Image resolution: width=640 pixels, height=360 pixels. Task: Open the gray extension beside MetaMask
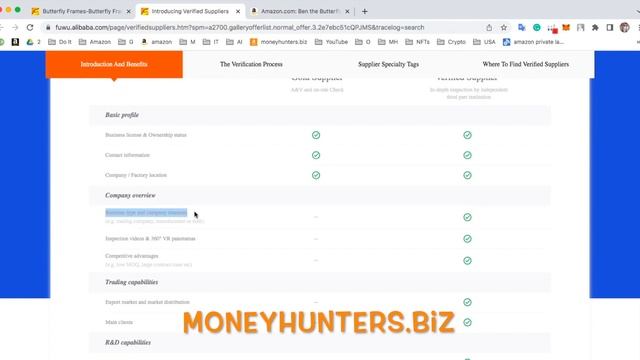click(580, 27)
